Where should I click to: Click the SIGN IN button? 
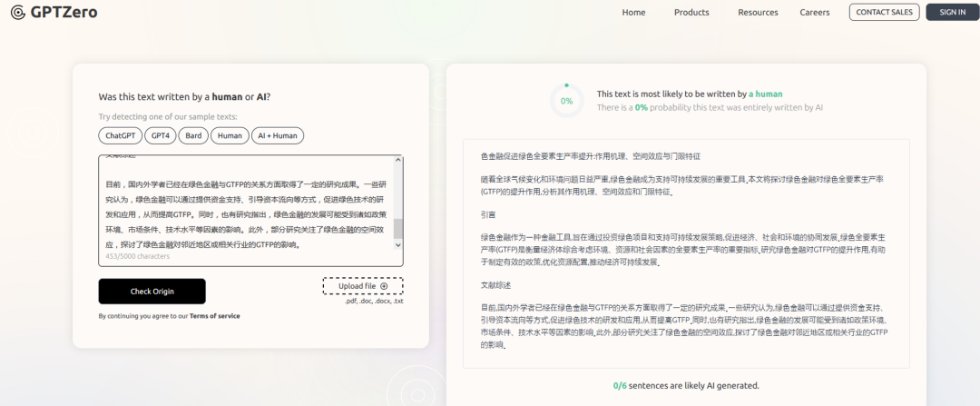[x=952, y=12]
